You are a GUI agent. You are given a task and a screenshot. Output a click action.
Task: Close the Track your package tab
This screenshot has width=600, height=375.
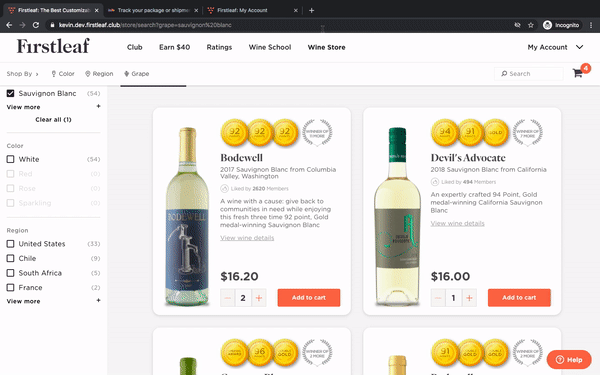pyautogui.click(x=196, y=10)
